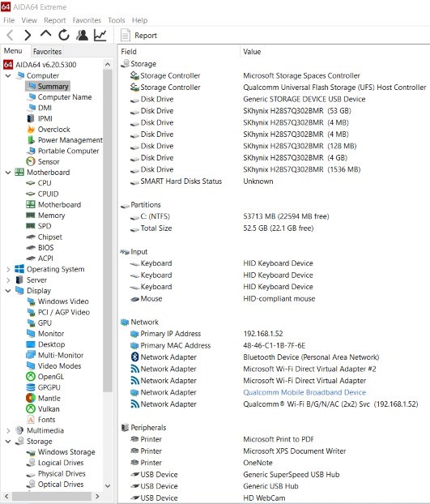
Task: Select Computer Name in the tree
Action: 59,97
